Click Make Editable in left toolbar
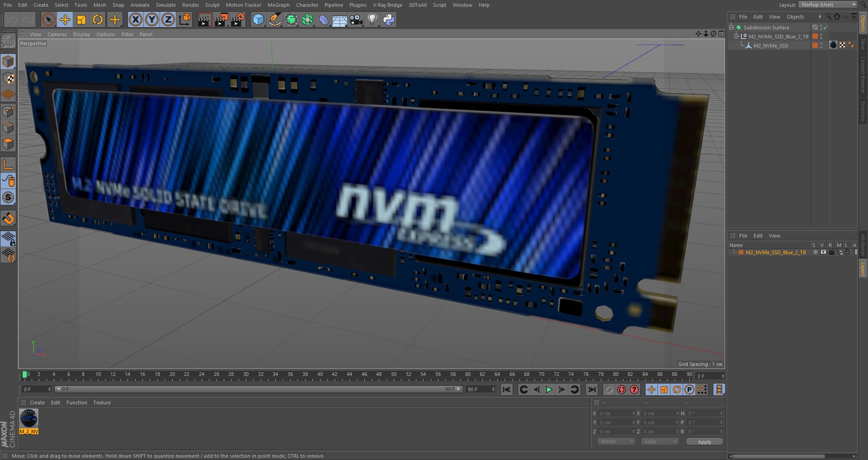This screenshot has height=460, width=868. 8,41
